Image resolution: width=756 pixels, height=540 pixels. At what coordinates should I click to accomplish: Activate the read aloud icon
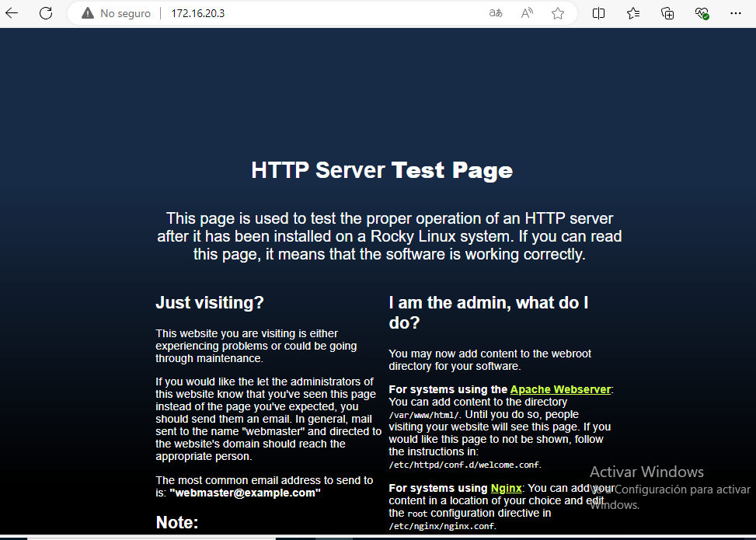[527, 13]
